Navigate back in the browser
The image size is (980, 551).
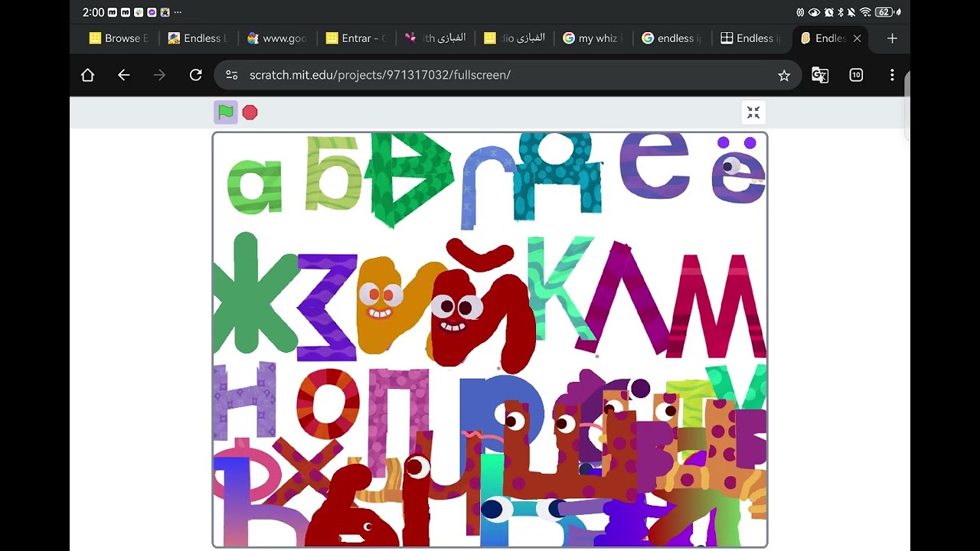point(123,75)
